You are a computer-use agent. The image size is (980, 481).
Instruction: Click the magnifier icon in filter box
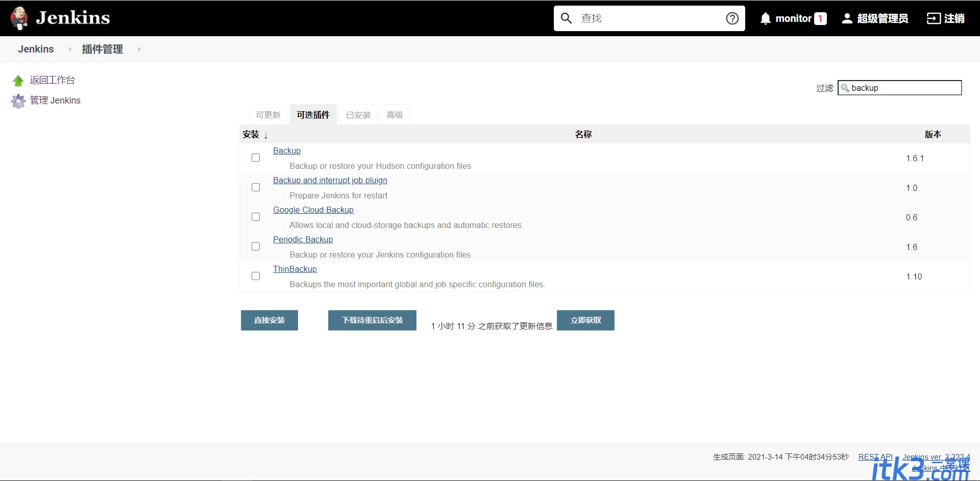[845, 88]
